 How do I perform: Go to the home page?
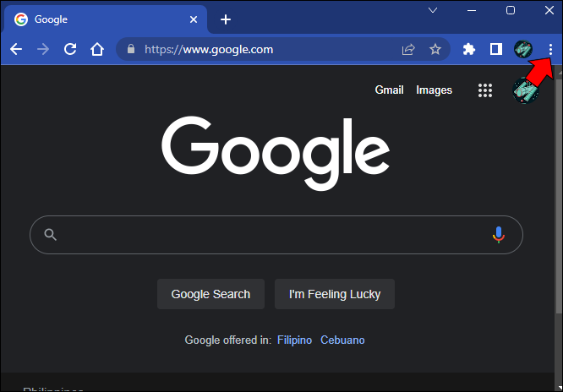click(x=97, y=49)
